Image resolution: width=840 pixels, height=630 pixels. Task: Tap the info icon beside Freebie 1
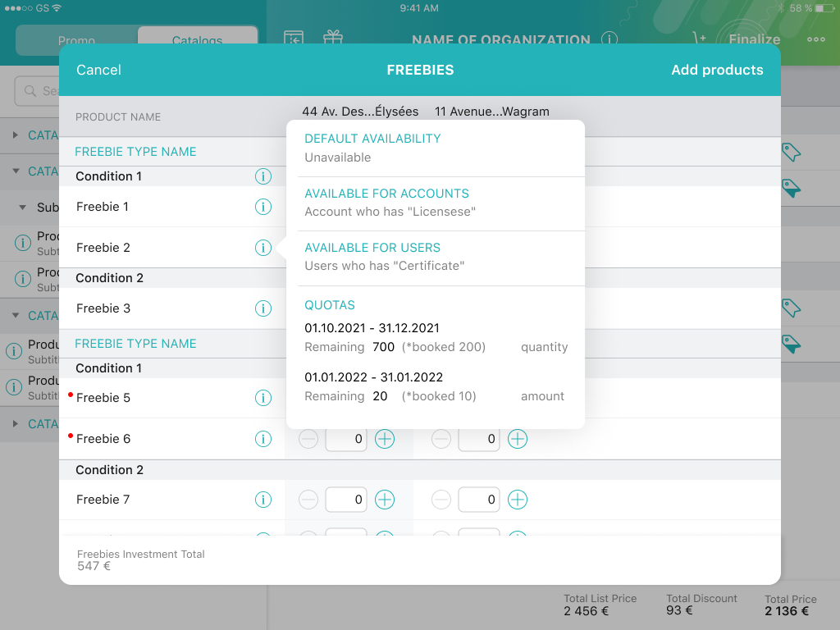pyautogui.click(x=262, y=207)
